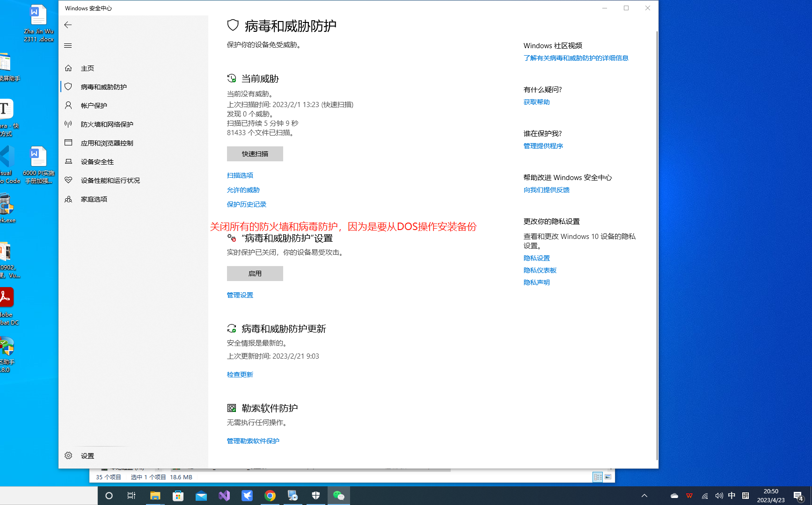Open the 主页 home page

(x=88, y=68)
